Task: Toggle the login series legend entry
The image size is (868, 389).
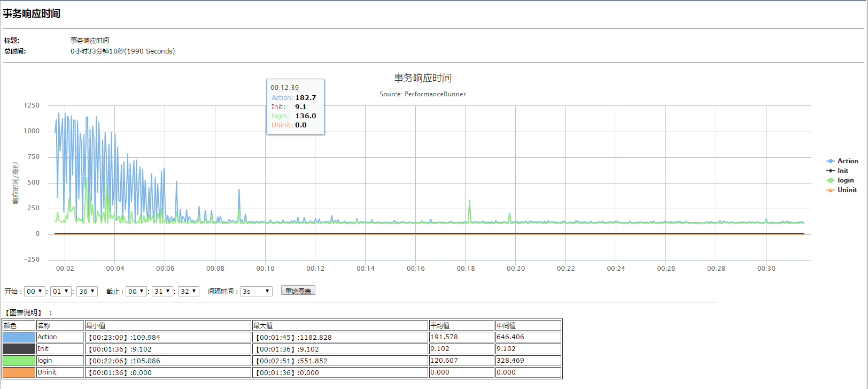Action: tap(845, 180)
